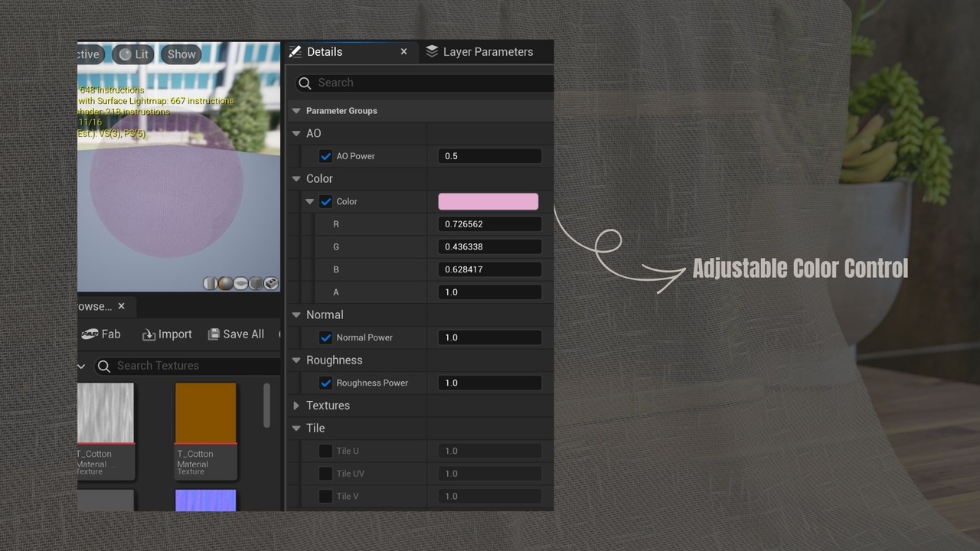The width and height of the screenshot is (980, 551).
Task: Close the Details tab
Action: tap(403, 52)
